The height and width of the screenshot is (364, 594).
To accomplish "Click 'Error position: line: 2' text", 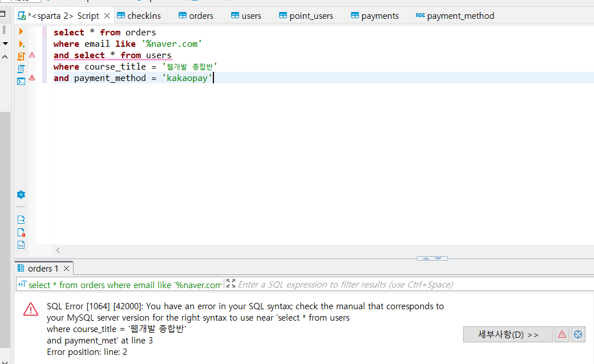I will (87, 352).
